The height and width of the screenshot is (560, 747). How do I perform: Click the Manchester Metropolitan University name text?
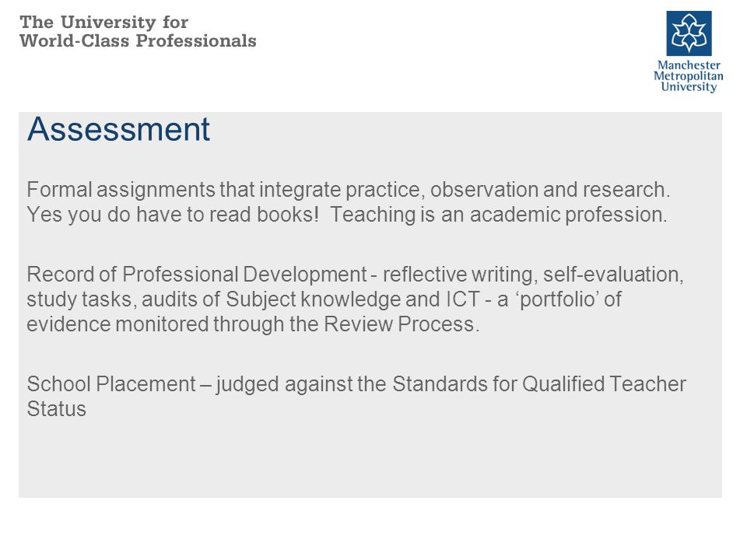point(689,75)
